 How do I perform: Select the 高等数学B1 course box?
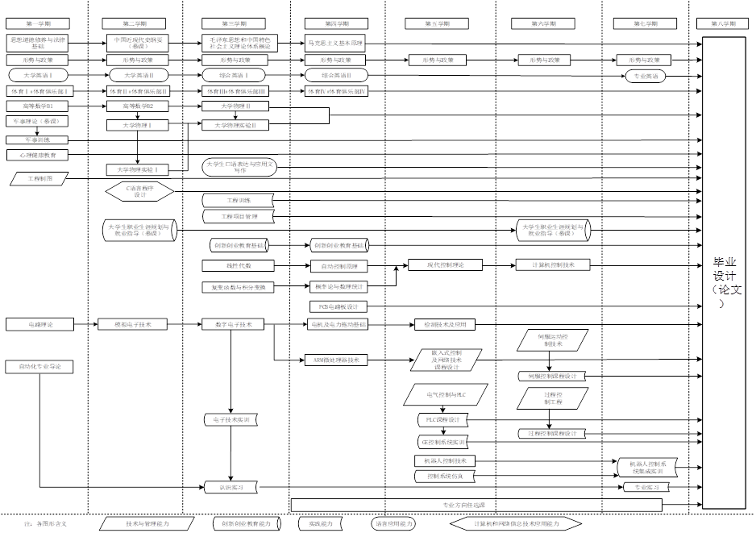[39, 106]
